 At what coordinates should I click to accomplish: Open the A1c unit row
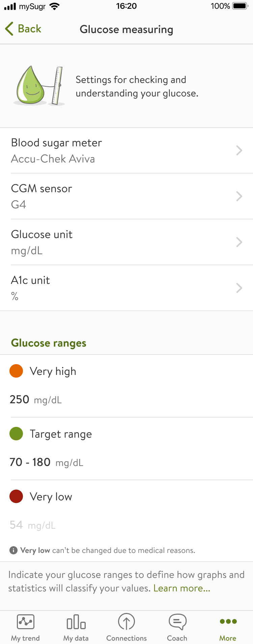pos(126,288)
